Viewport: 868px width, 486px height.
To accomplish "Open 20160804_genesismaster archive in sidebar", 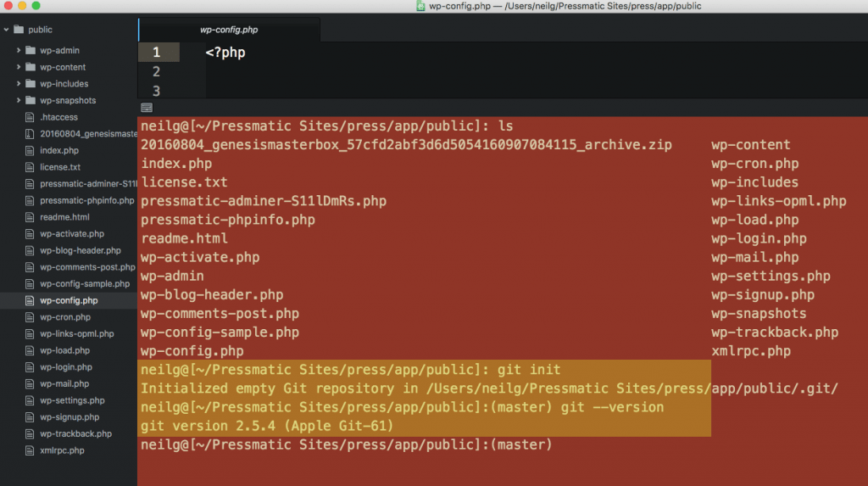I will (88, 133).
